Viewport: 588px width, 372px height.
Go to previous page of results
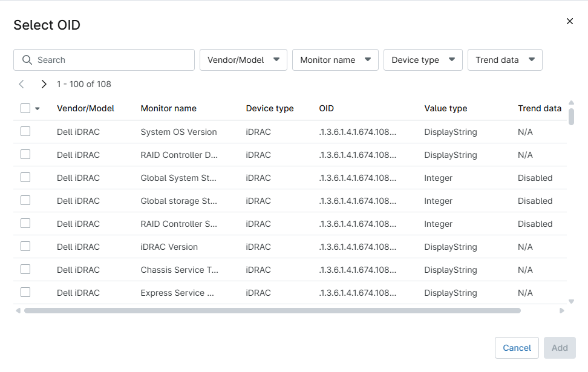coord(21,84)
